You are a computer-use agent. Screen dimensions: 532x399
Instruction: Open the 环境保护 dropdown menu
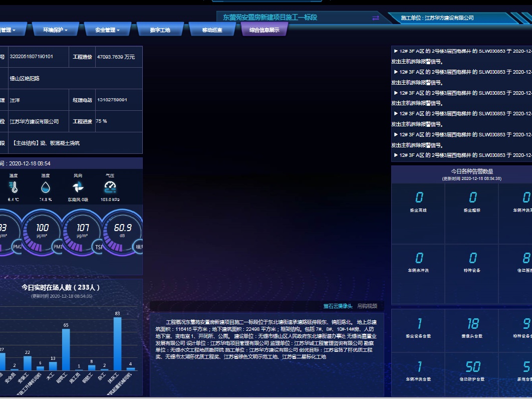click(55, 30)
